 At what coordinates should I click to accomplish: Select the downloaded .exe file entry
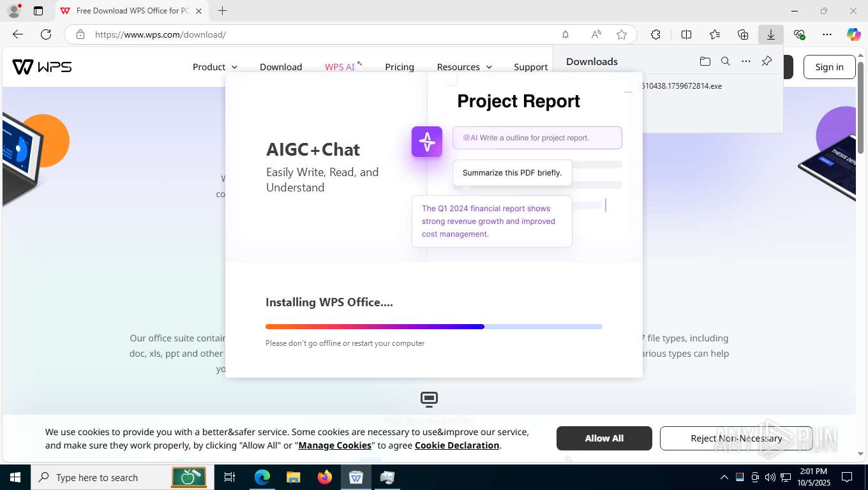pyautogui.click(x=682, y=85)
